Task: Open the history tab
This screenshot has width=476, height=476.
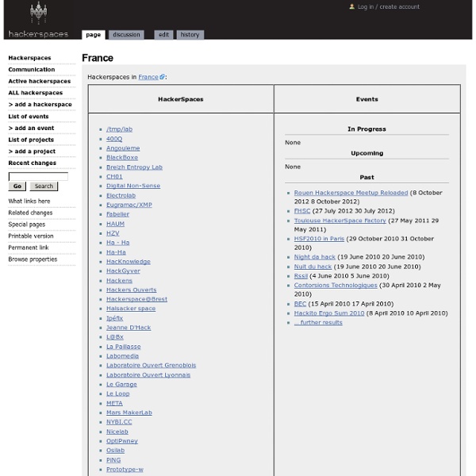Action: tap(190, 35)
